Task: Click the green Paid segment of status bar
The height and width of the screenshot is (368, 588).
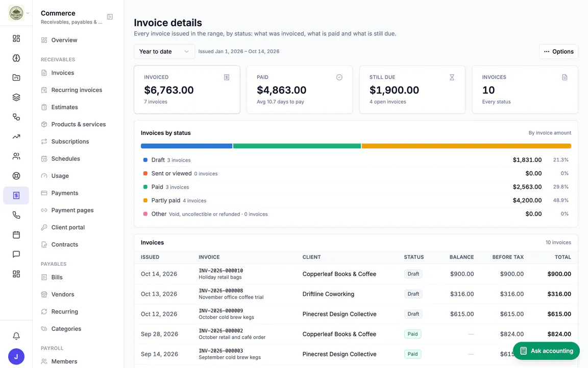Action: (297, 146)
